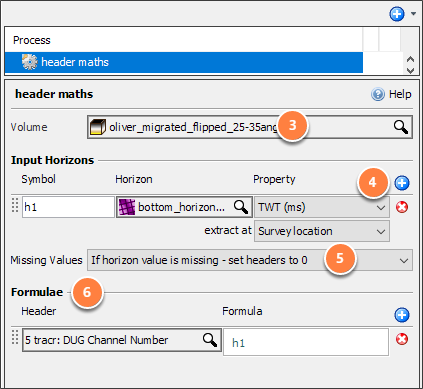Click the volume cube icon

(98, 127)
